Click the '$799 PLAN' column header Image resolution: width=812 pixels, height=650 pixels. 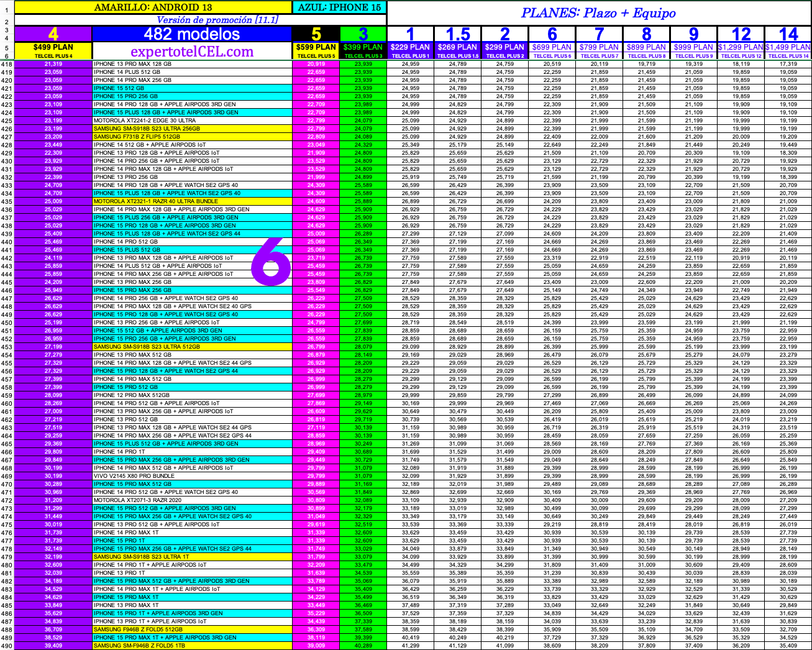(600, 47)
